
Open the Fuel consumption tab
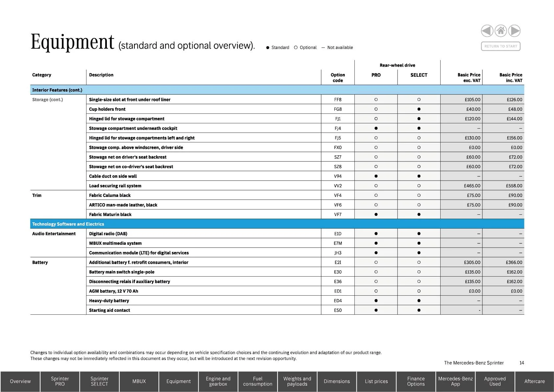tap(258, 381)
